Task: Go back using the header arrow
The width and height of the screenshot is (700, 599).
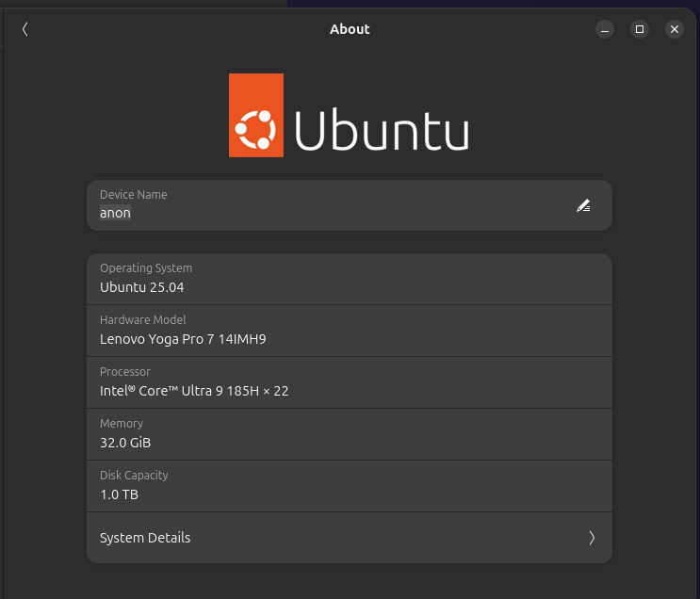Action: (x=25, y=29)
